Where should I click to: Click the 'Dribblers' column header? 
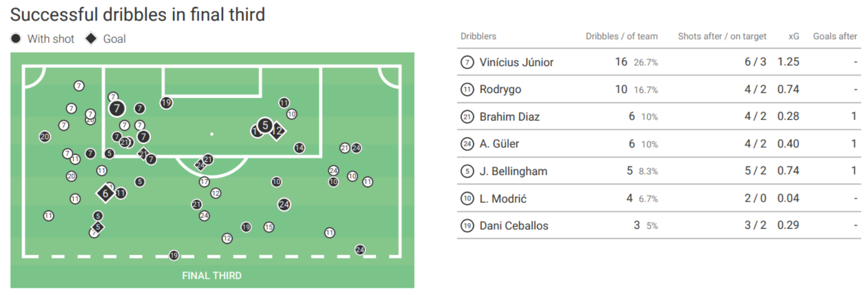[478, 36]
